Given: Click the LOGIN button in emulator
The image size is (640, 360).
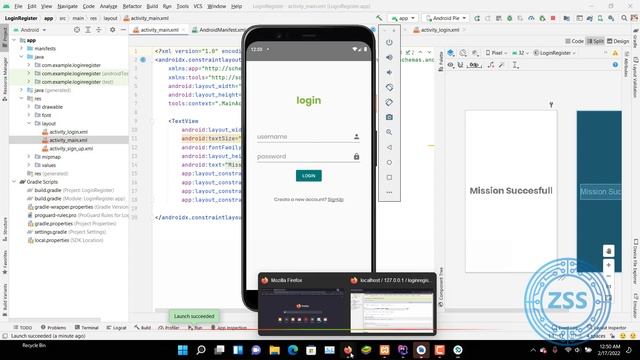Looking at the screenshot, I should pos(309,176).
